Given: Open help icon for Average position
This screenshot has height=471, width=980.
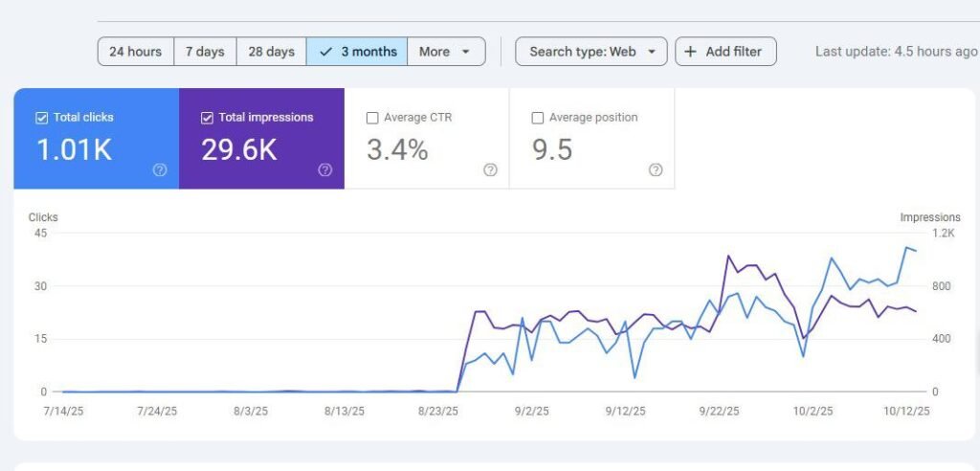Looking at the screenshot, I should pyautogui.click(x=656, y=169).
